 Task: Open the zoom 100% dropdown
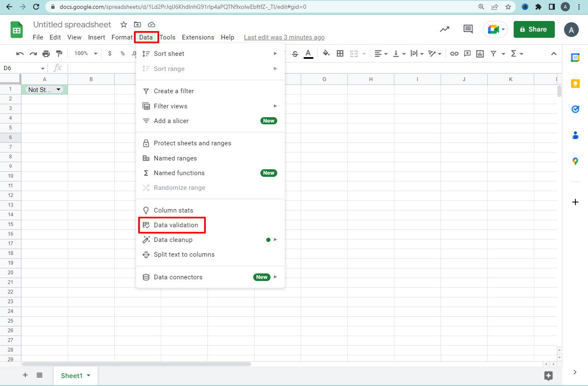click(86, 53)
